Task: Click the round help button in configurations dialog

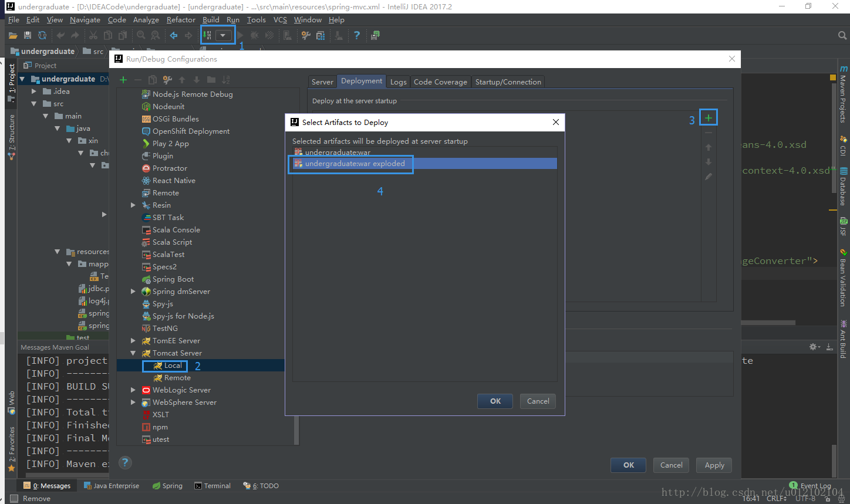Action: pyautogui.click(x=125, y=462)
